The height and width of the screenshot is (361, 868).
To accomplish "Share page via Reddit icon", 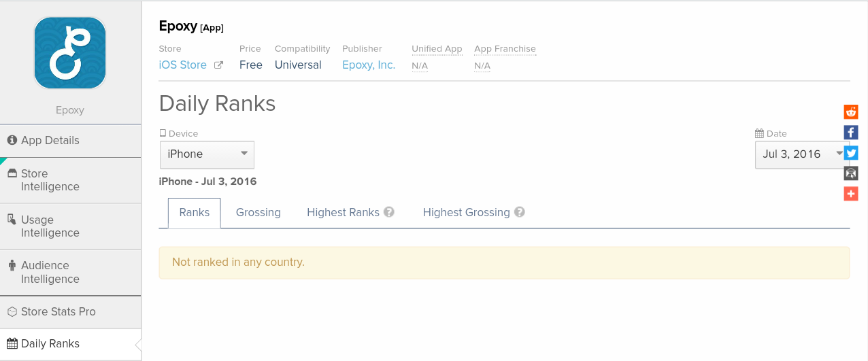I will click(x=851, y=112).
